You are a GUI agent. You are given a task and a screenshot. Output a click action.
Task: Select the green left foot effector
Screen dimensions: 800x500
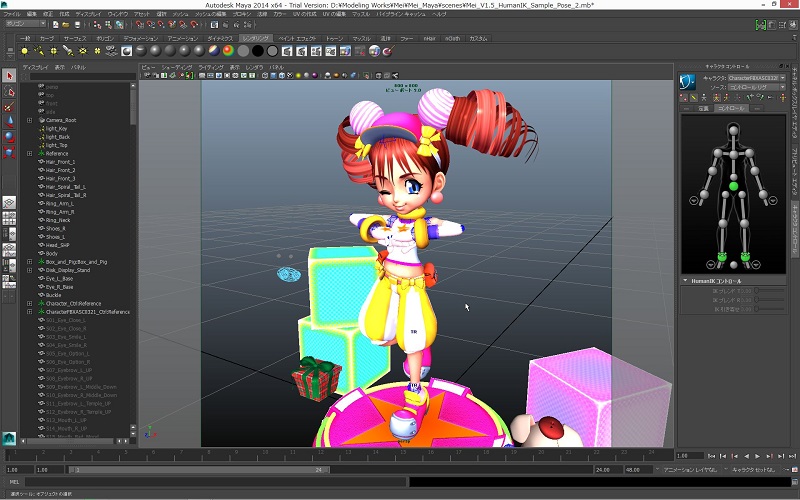[745, 256]
